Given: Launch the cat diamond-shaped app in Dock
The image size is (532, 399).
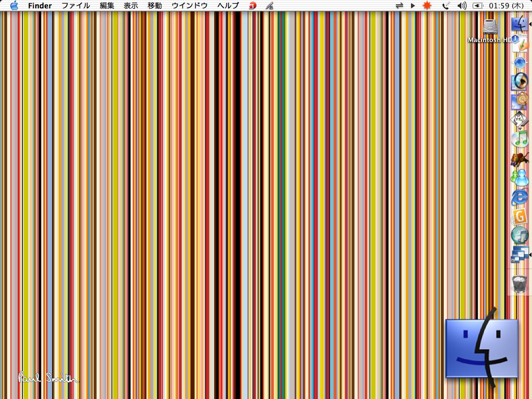Looking at the screenshot, I should (520, 121).
